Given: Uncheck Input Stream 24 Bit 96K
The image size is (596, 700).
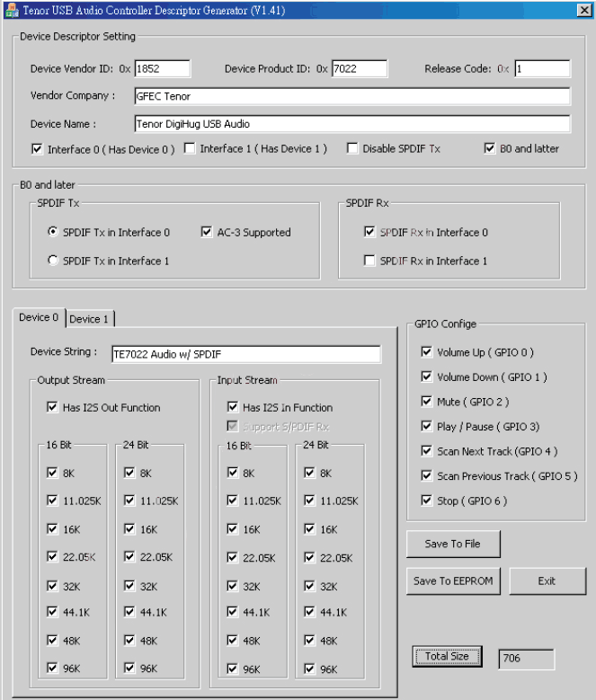Looking at the screenshot, I should 309,669.
